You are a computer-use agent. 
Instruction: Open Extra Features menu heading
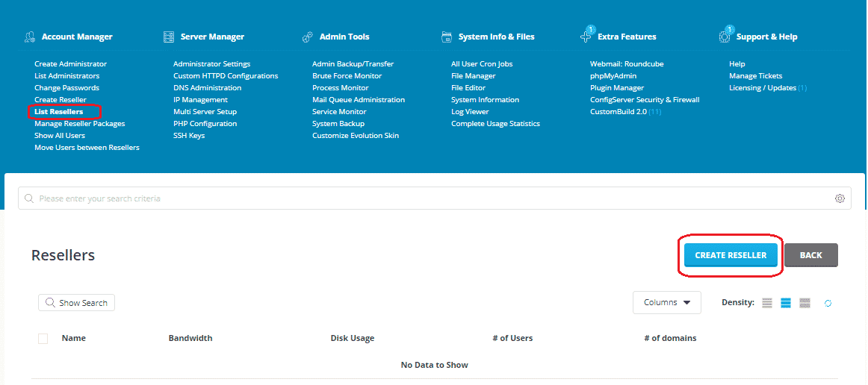tap(627, 37)
